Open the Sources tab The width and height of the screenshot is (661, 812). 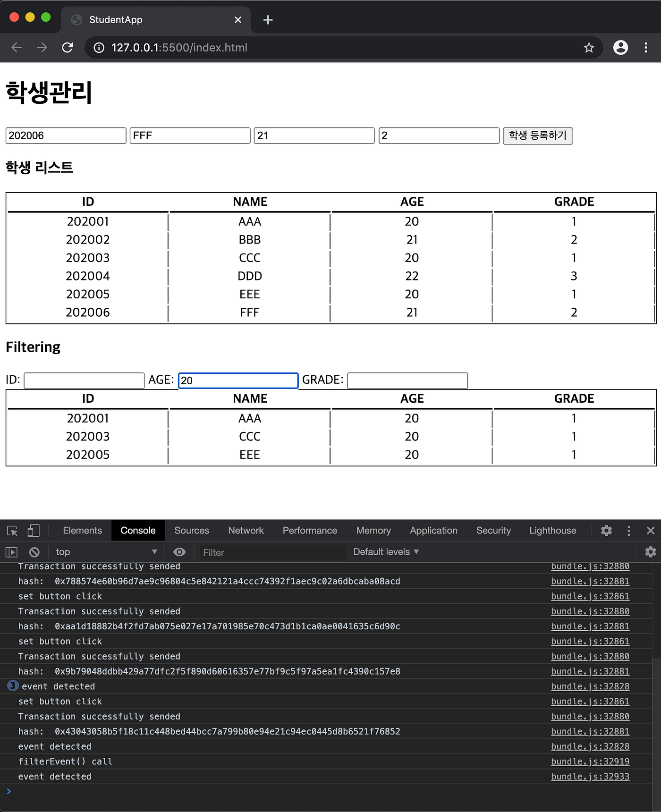click(x=192, y=531)
